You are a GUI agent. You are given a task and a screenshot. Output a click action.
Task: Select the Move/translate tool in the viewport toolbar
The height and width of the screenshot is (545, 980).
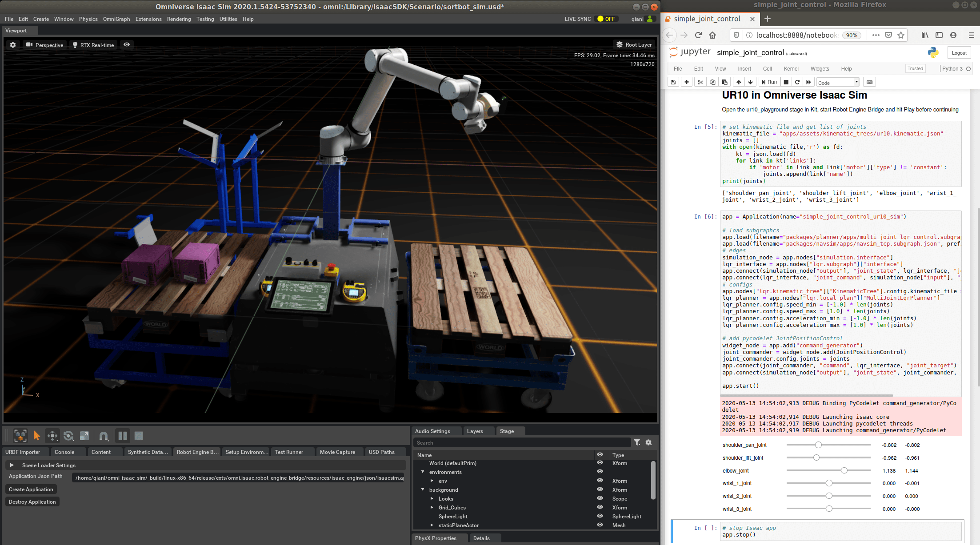coord(52,436)
